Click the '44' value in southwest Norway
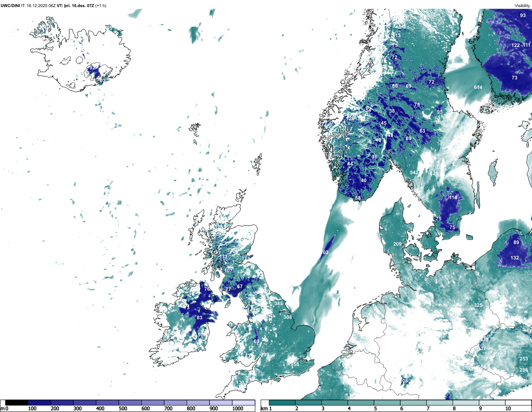532x412 pixels. [x=350, y=164]
